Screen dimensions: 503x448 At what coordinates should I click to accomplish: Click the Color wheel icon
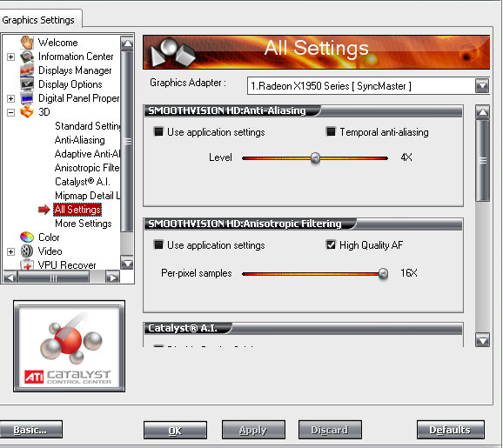tap(27, 237)
